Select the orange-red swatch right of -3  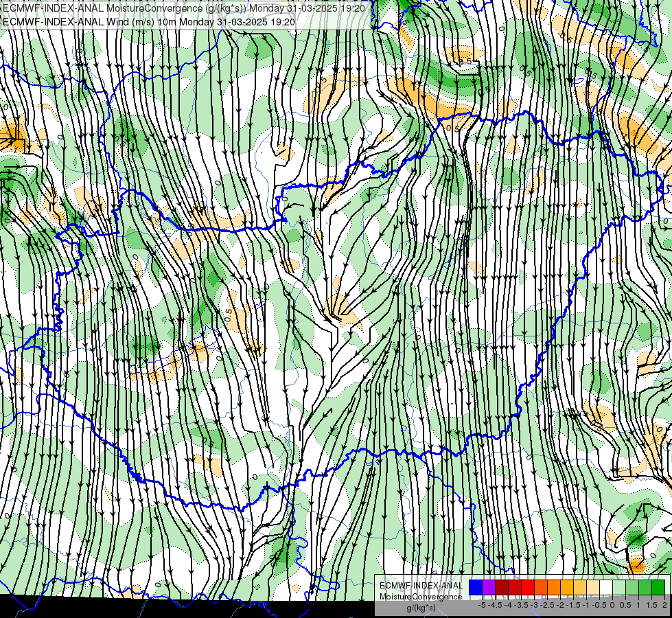pyautogui.click(x=541, y=587)
